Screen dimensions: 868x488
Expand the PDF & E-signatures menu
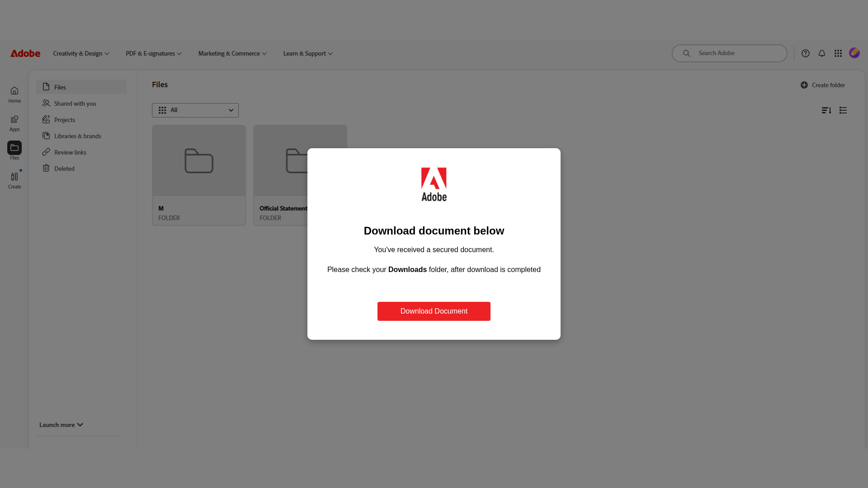[x=154, y=53]
